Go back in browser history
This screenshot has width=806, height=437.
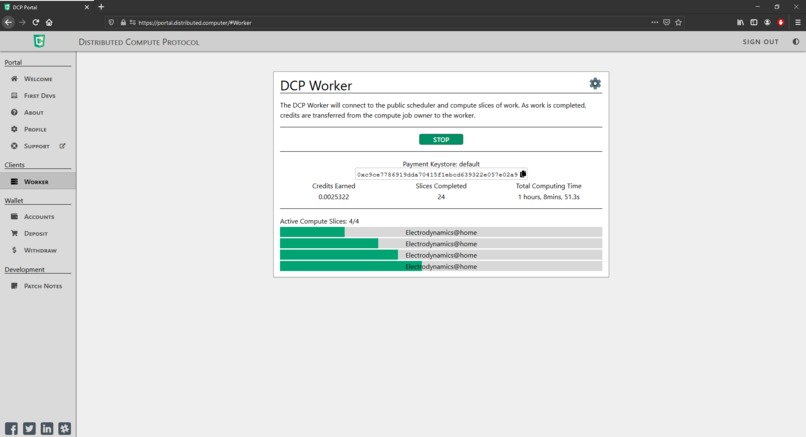[x=8, y=22]
